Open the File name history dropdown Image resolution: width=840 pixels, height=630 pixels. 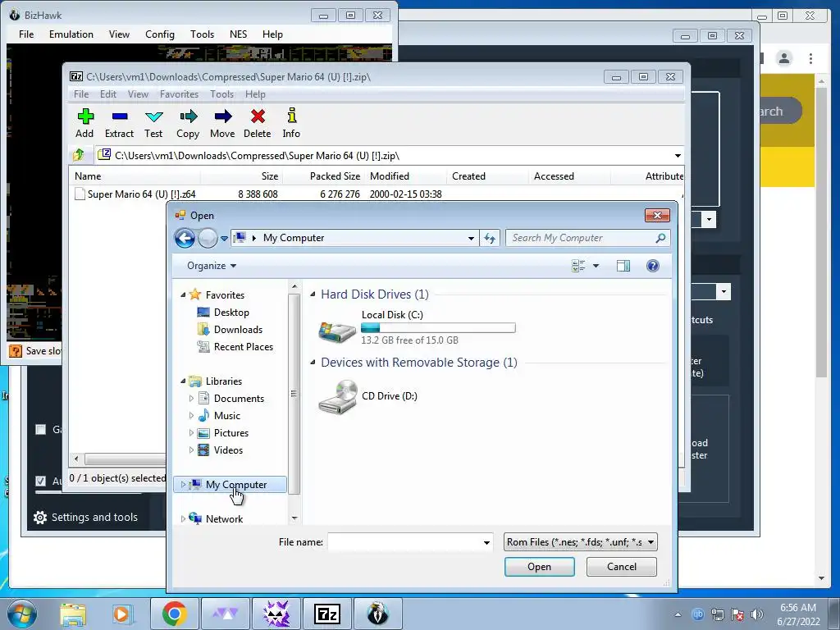tap(486, 543)
